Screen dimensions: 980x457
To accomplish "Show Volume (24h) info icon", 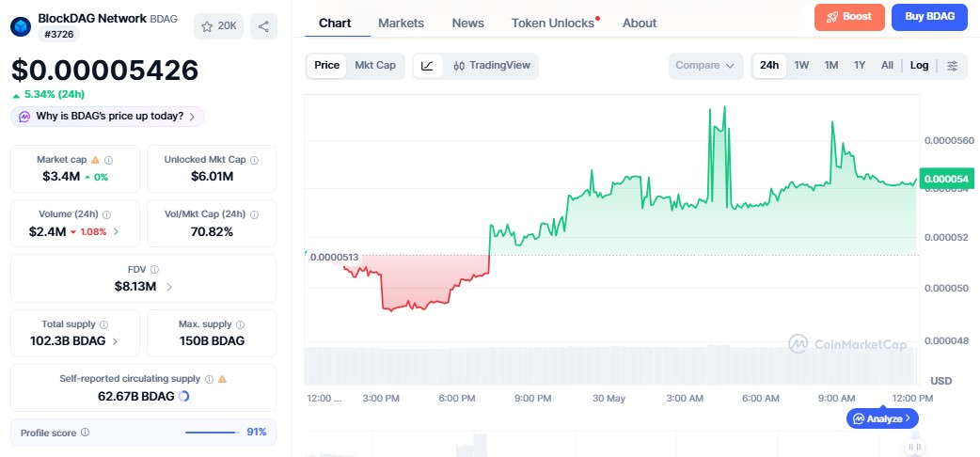I will [x=107, y=214].
